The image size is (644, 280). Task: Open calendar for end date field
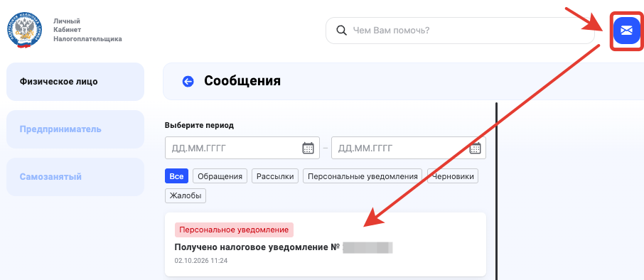(x=476, y=148)
